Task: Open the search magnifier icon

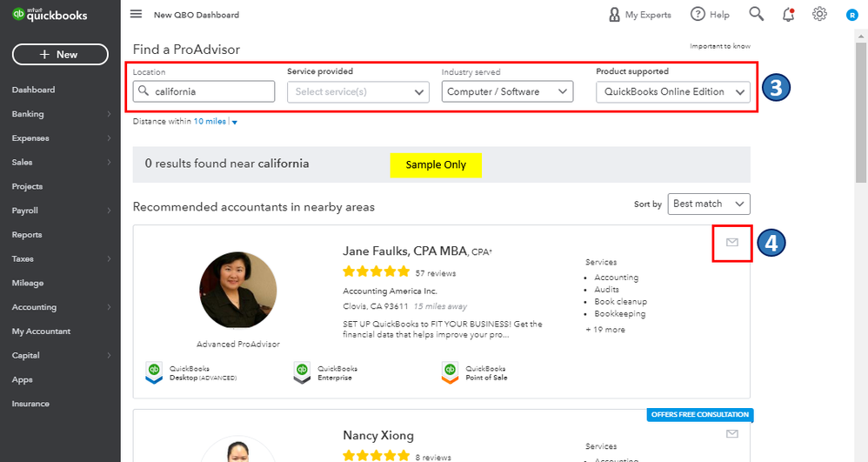Action: (x=757, y=14)
